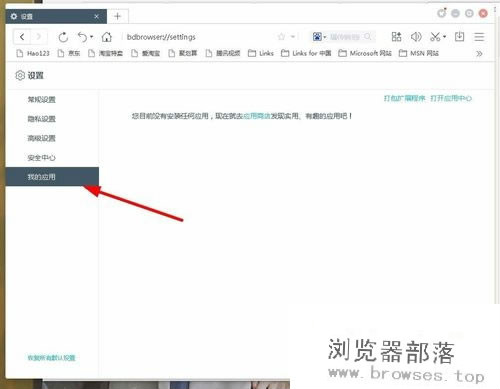This screenshot has width=500, height=389.
Task: Click the Baidu paw search engine icon
Action: (x=317, y=37)
